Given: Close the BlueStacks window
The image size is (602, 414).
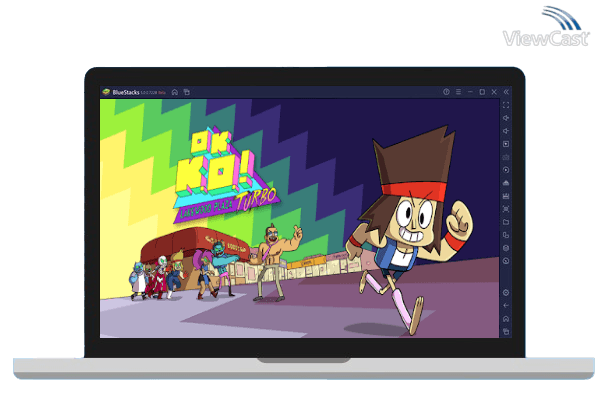Looking at the screenshot, I should click(x=494, y=92).
